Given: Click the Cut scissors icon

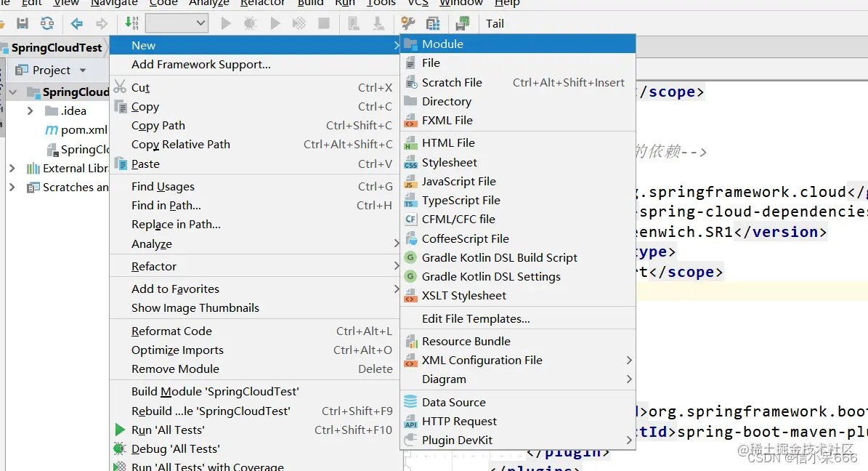Looking at the screenshot, I should coord(120,87).
